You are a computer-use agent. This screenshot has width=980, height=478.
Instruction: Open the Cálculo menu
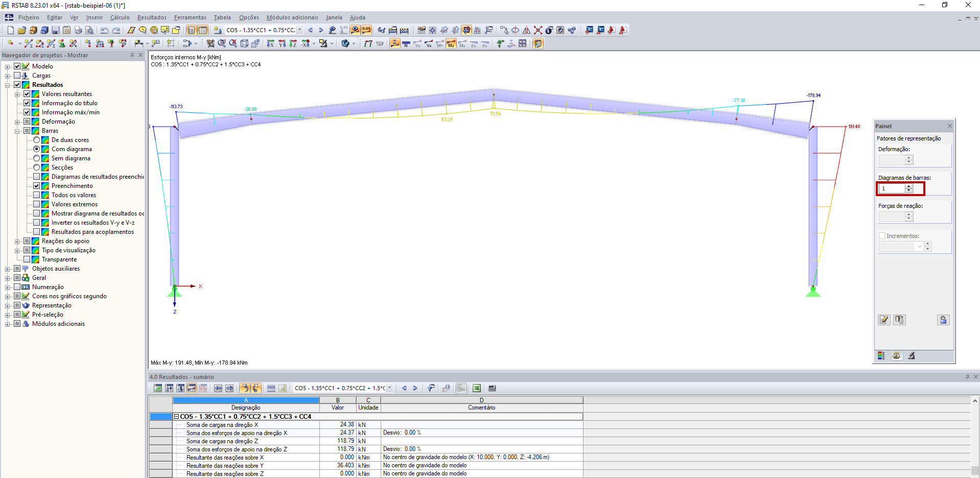tap(120, 17)
